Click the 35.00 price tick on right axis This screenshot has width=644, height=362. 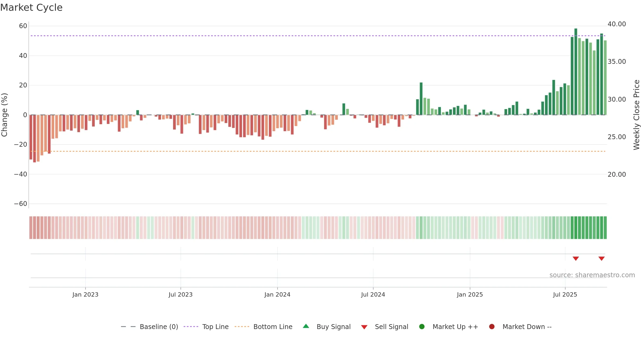[x=617, y=62]
